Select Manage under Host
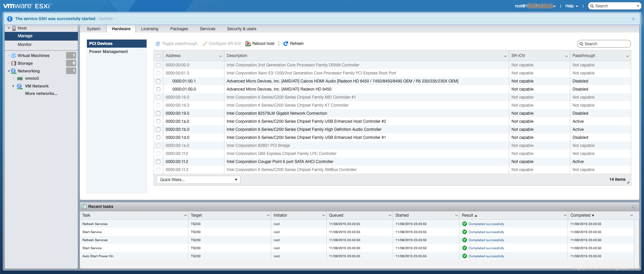Image resolution: width=644 pixels, height=274 pixels. 41,36
